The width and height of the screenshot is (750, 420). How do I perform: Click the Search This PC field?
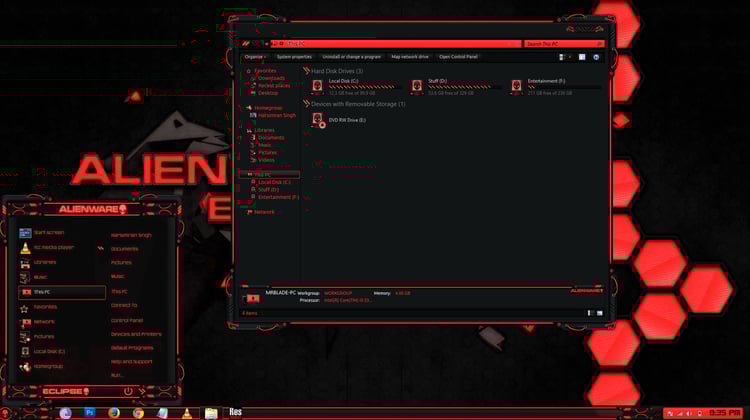tap(564, 44)
